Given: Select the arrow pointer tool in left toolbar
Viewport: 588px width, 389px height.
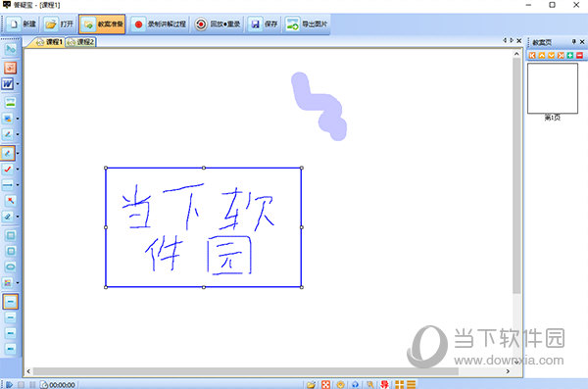Looking at the screenshot, I should pos(10,49).
